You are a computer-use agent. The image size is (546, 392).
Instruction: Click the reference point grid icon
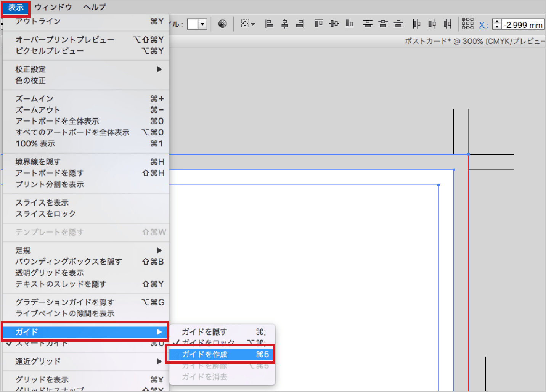tap(467, 24)
